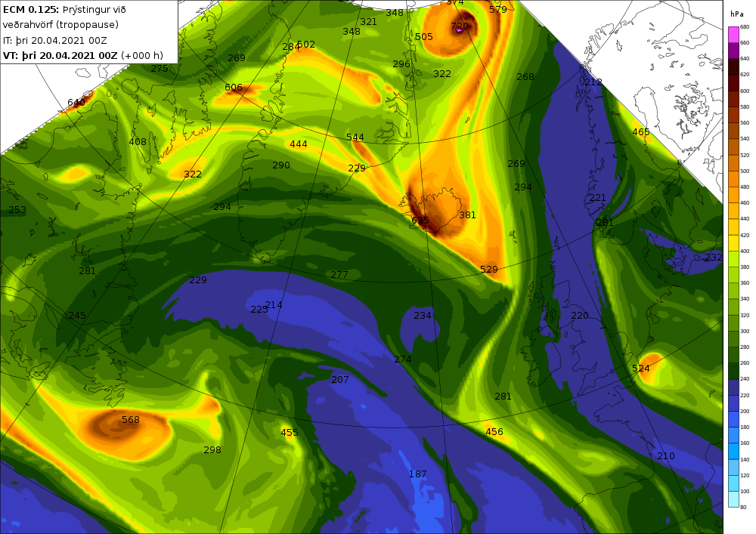Viewport: 756px width, 534px height.
Task: Click the '253' value at left edge
Action: [17, 209]
